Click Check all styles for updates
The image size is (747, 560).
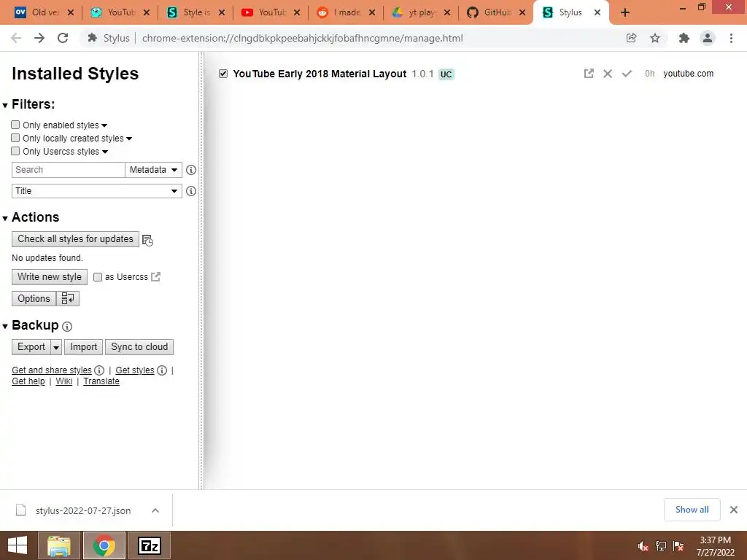[75, 238]
